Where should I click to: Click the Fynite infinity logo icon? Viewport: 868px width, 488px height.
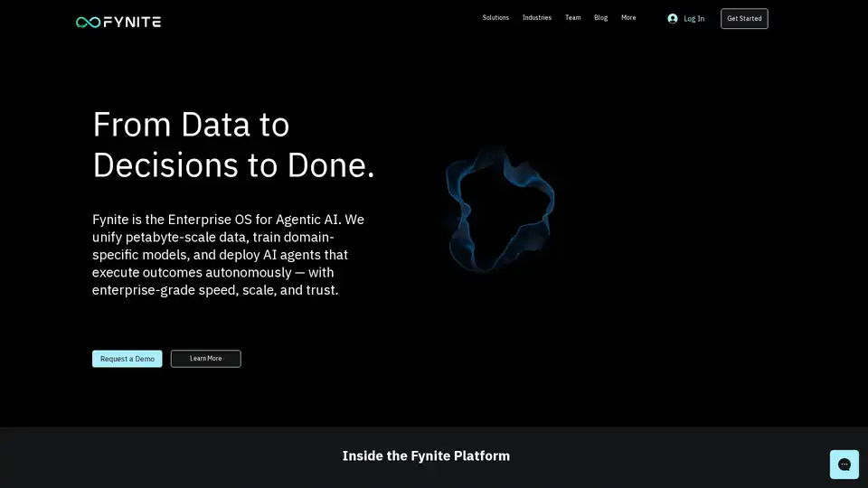88,22
